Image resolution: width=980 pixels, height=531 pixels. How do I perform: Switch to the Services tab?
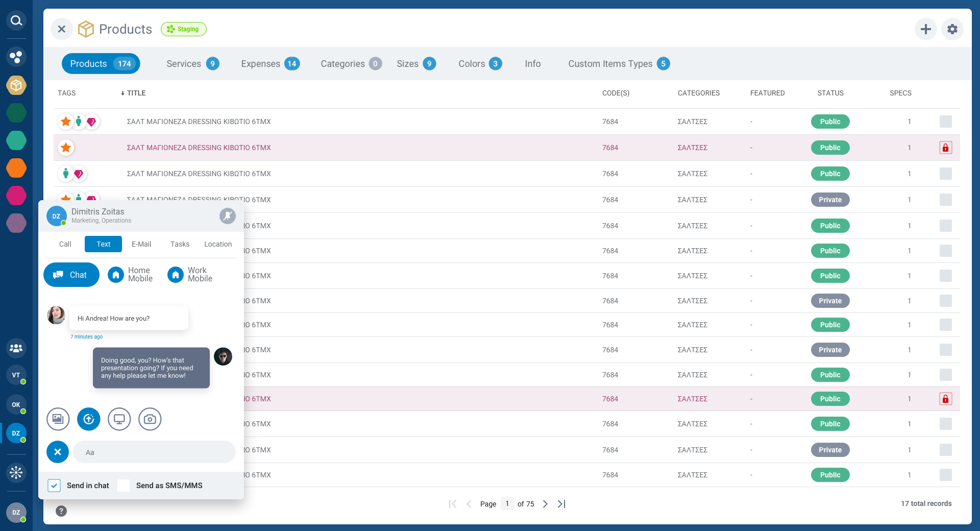pyautogui.click(x=192, y=64)
